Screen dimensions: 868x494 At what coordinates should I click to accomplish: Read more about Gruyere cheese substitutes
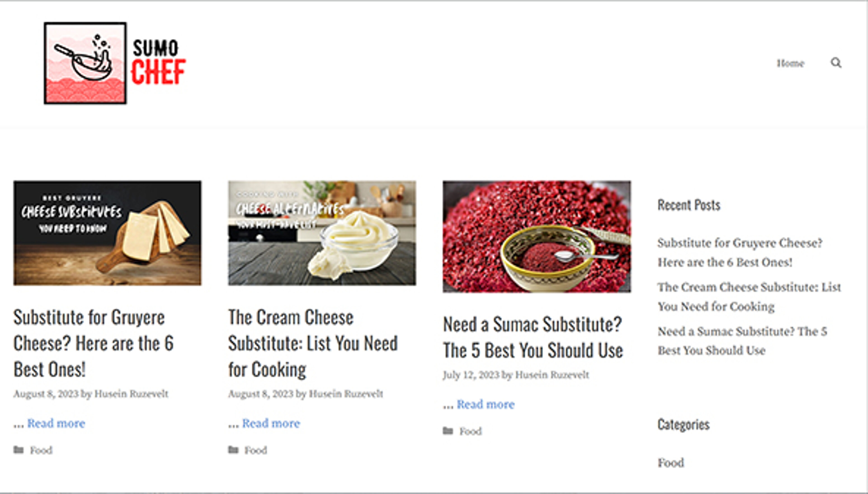tap(56, 423)
